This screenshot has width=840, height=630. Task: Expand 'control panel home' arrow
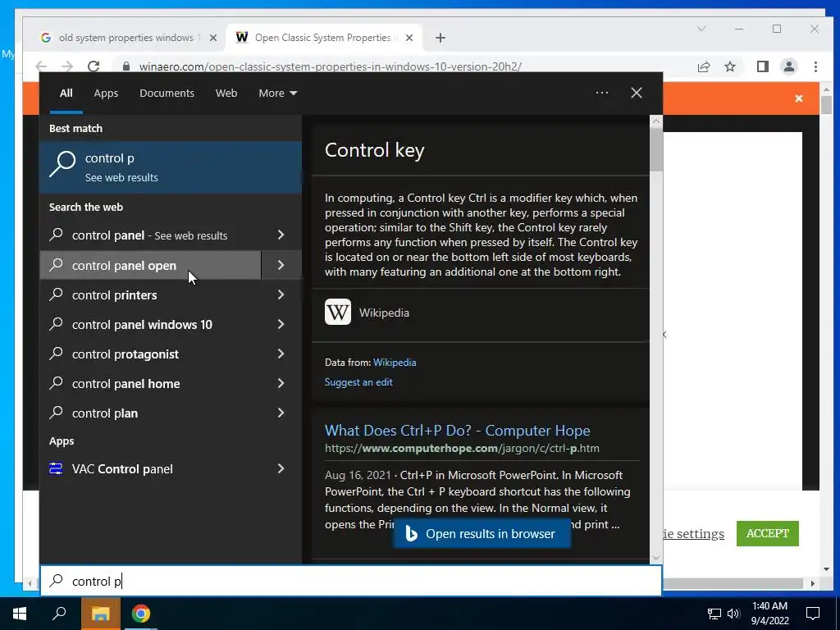click(x=281, y=383)
